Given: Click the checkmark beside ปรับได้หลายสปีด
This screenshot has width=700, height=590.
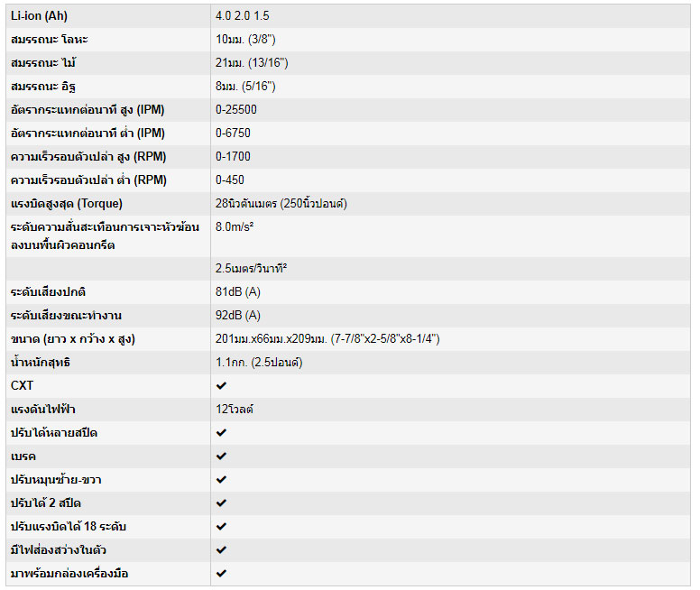Looking at the screenshot, I should pyautogui.click(x=221, y=433).
